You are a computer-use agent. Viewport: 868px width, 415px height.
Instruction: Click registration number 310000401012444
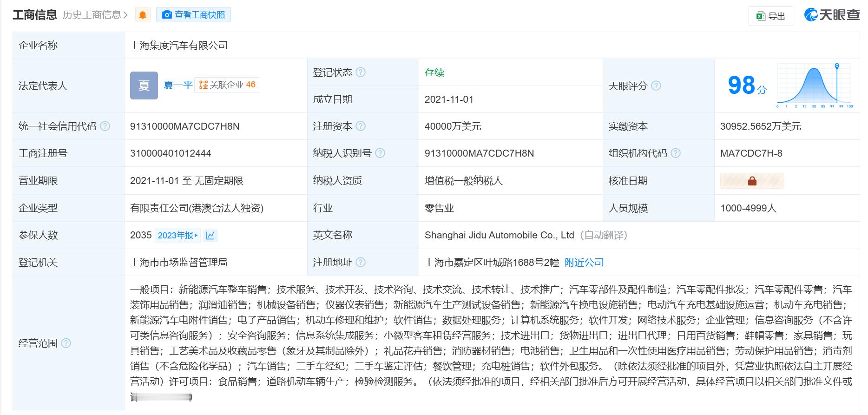tap(171, 153)
